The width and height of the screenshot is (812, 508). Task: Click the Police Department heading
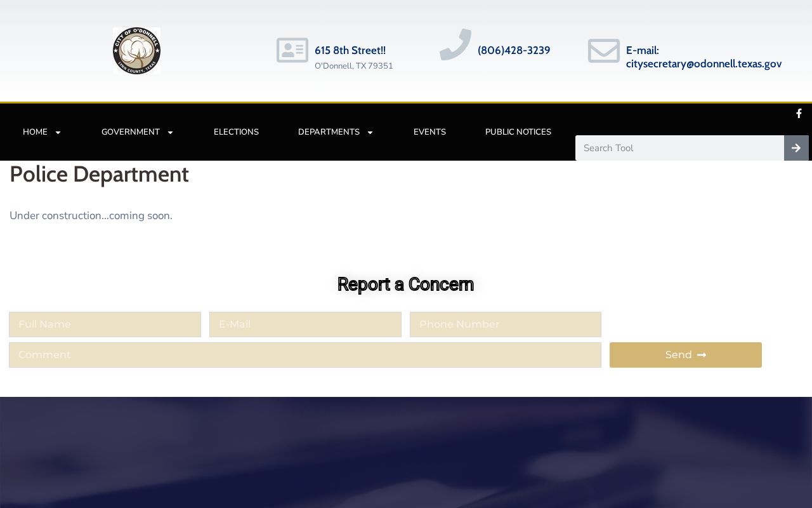[99, 175]
